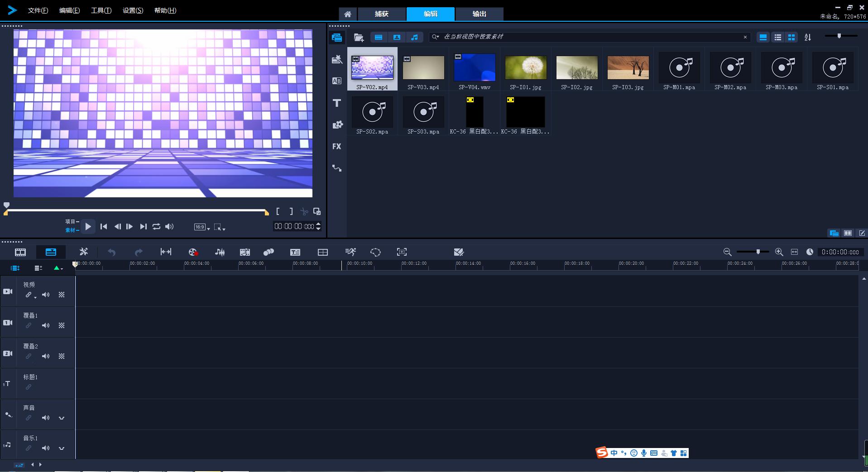Toggle audio file visibility in library
Screen dimensions: 868x472
[x=414, y=37]
